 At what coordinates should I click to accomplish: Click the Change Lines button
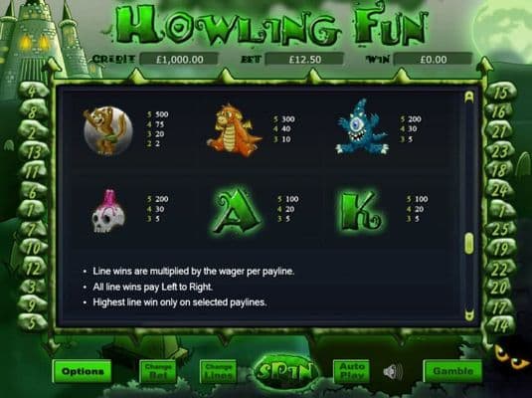click(x=218, y=371)
